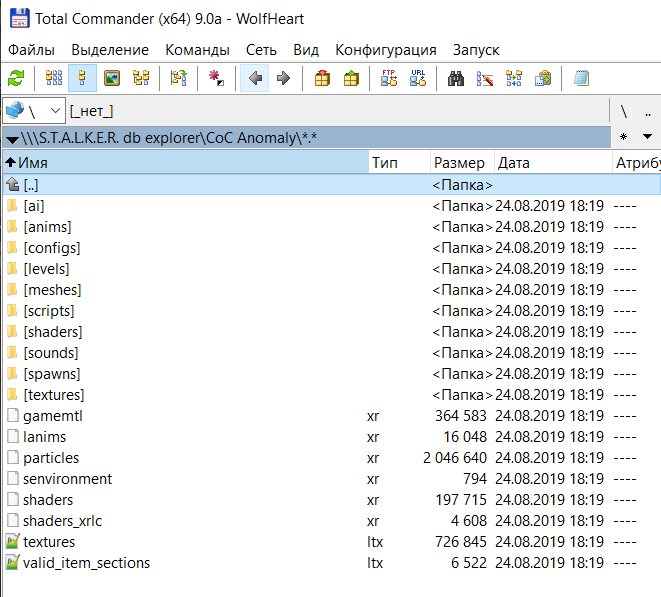Select the [anims] folder
This screenshot has height=597, width=661.
331,227
